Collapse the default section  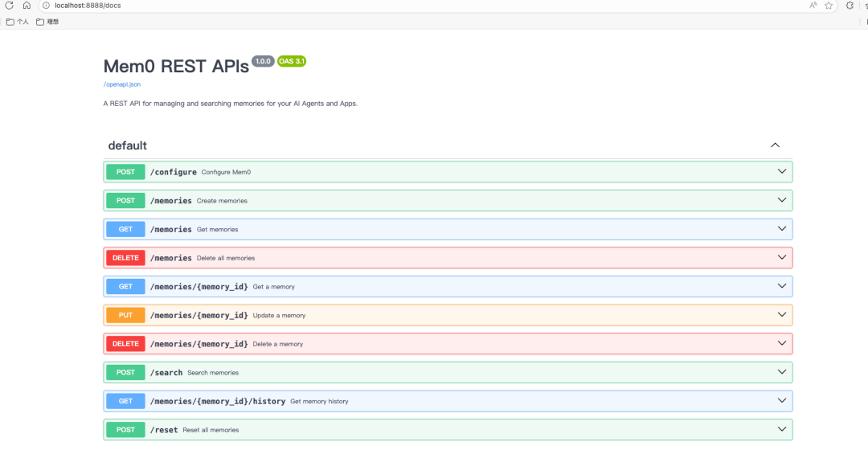pyautogui.click(x=775, y=145)
